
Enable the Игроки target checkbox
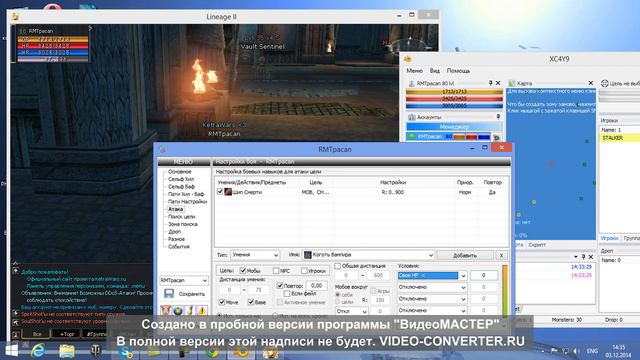[x=304, y=270]
